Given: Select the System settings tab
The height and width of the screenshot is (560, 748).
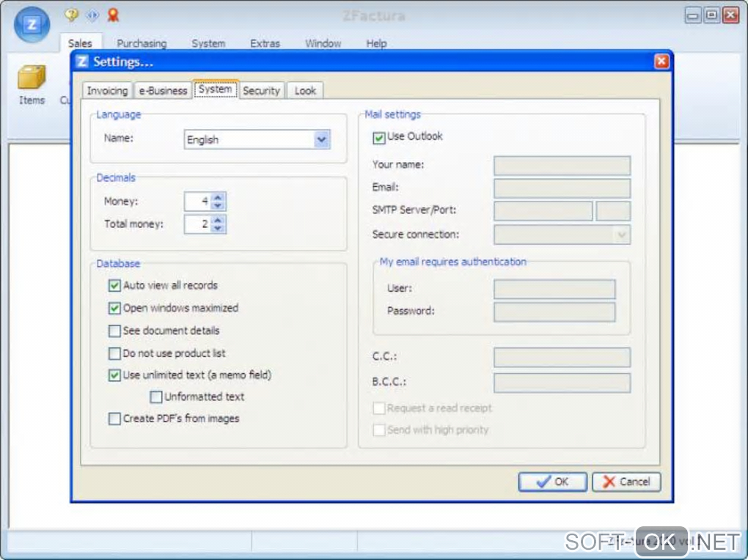Looking at the screenshot, I should click(215, 89).
